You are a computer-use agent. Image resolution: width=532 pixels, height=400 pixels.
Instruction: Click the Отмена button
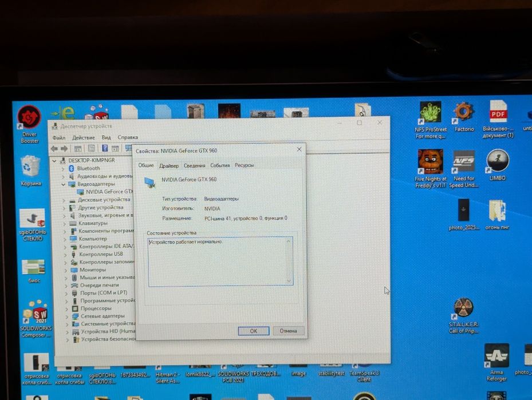288,331
